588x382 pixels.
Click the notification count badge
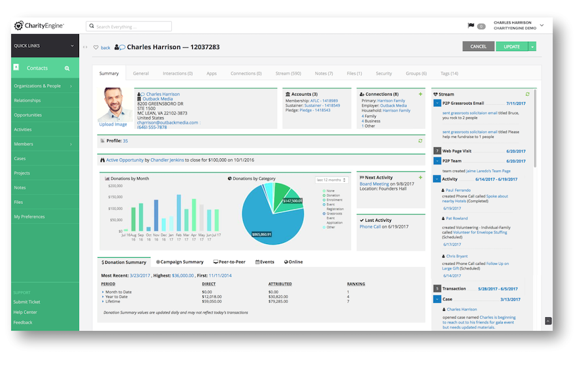click(x=481, y=26)
